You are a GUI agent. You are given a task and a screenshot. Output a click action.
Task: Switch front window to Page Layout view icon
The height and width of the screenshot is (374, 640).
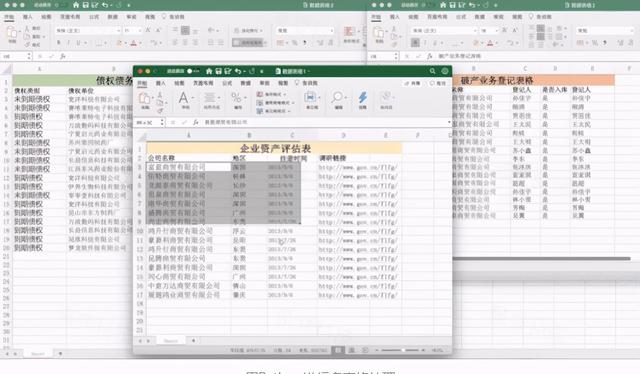click(x=351, y=350)
